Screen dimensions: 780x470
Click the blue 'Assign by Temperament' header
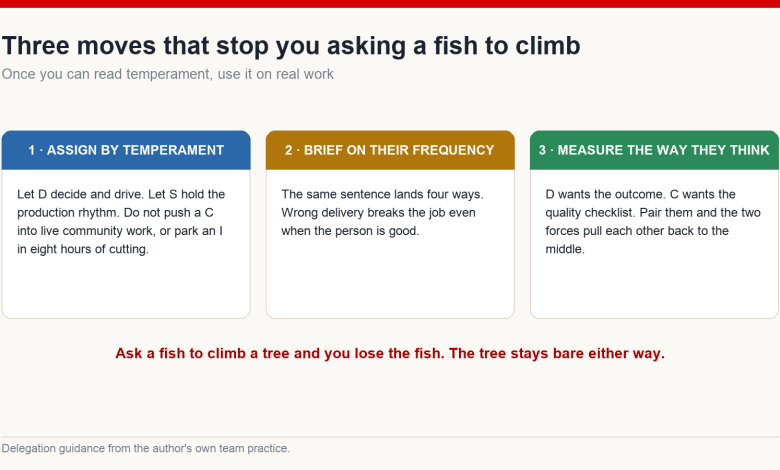[x=126, y=150]
